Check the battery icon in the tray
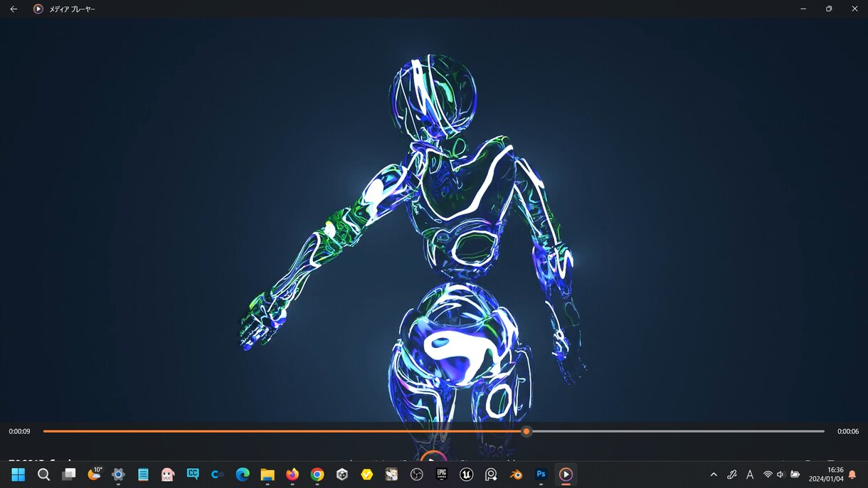Screen dimensions: 868x488 click(x=795, y=474)
